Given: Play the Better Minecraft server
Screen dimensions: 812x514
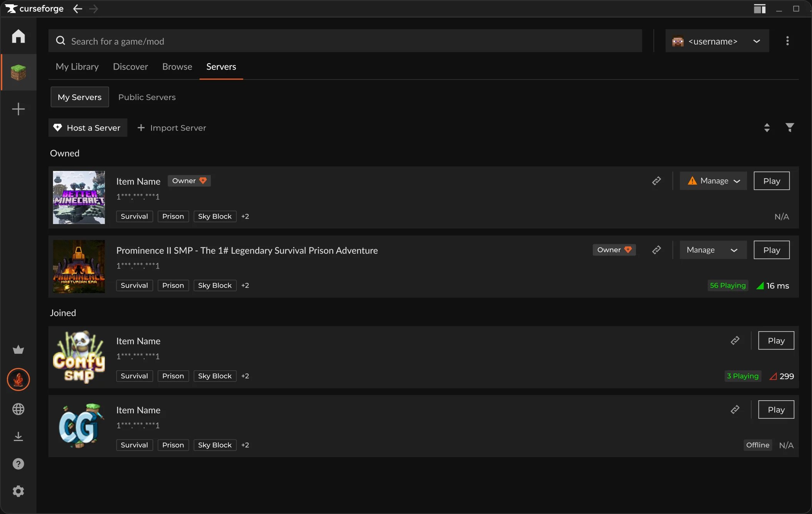Looking at the screenshot, I should [x=772, y=181].
